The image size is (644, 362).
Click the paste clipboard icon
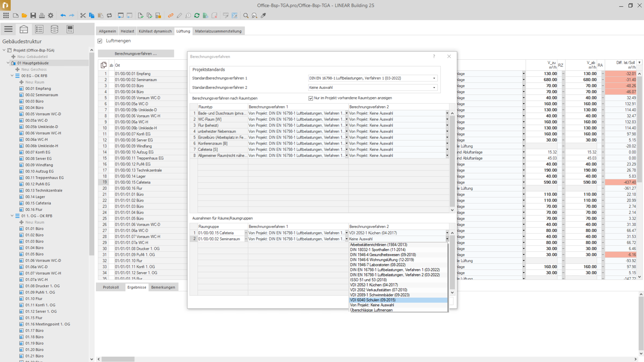[x=100, y=16]
